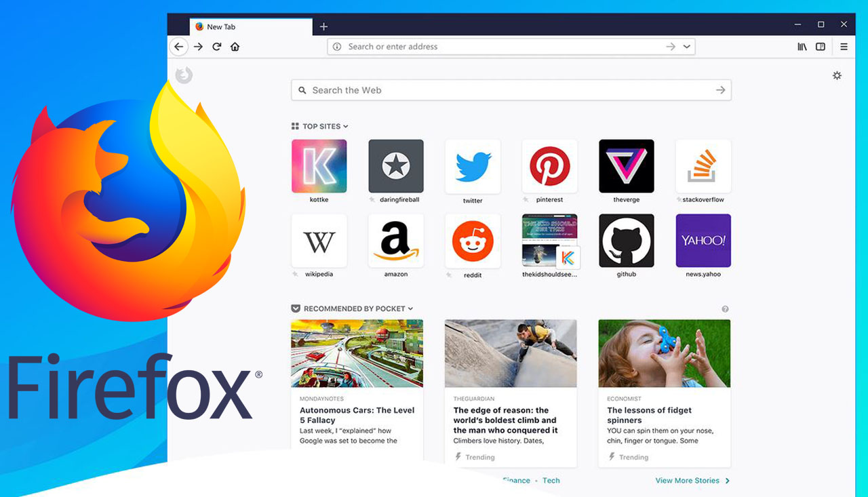Open the address bar history dropdown arrow
This screenshot has width=868, height=497.
[x=687, y=47]
